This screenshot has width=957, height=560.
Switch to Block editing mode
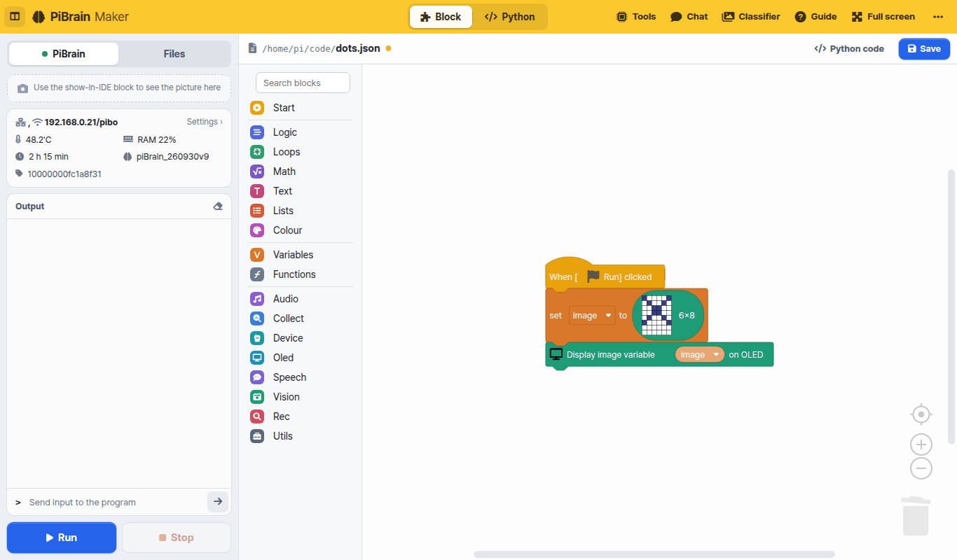[x=441, y=17]
